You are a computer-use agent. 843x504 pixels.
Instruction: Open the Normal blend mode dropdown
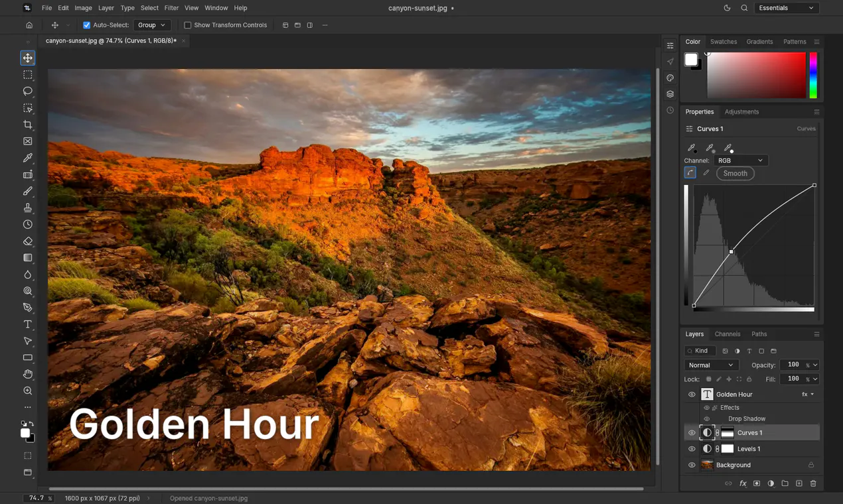(711, 365)
